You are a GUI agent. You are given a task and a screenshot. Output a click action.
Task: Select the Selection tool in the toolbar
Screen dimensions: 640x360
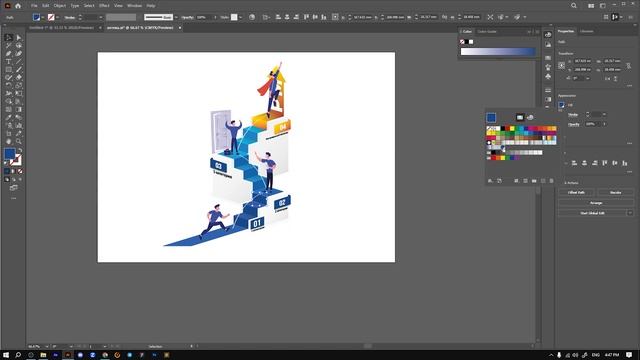point(9,38)
